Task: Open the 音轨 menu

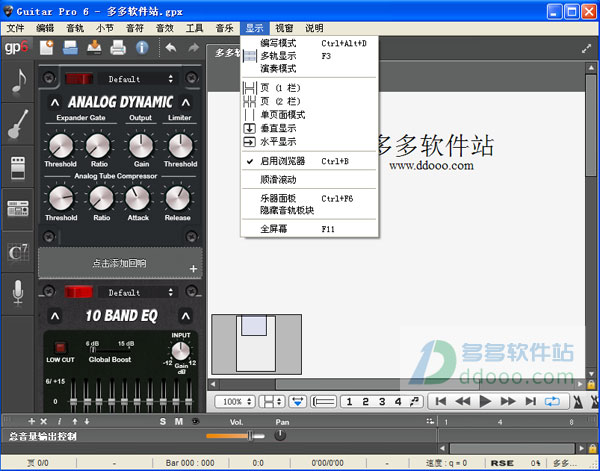Action: click(75, 28)
